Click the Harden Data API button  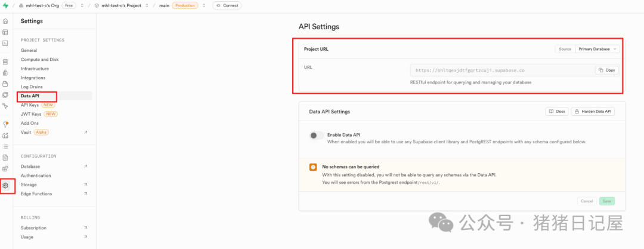593,112
